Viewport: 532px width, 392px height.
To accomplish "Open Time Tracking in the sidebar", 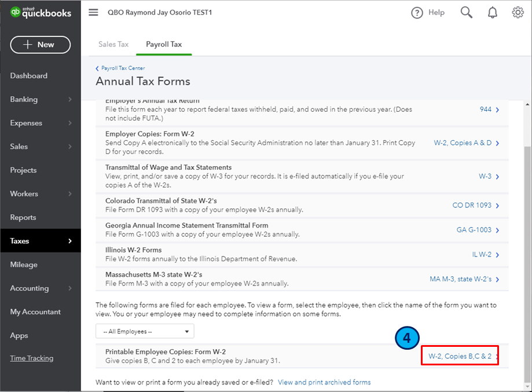I will (x=31, y=358).
